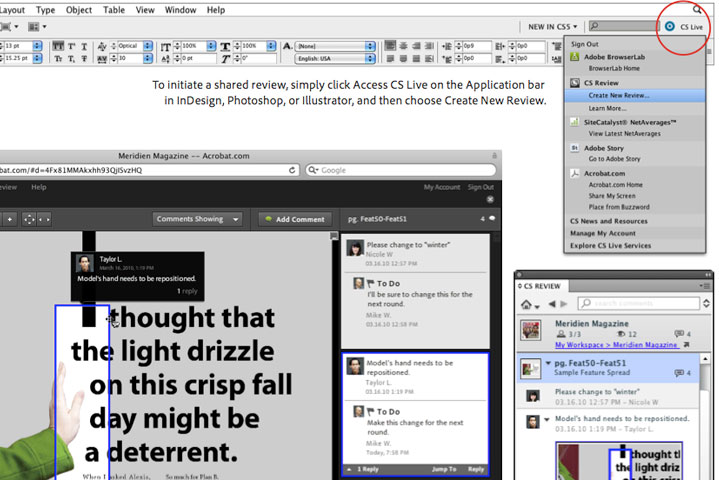
Task: Click the Character Style 'A' icon
Action: point(287,46)
